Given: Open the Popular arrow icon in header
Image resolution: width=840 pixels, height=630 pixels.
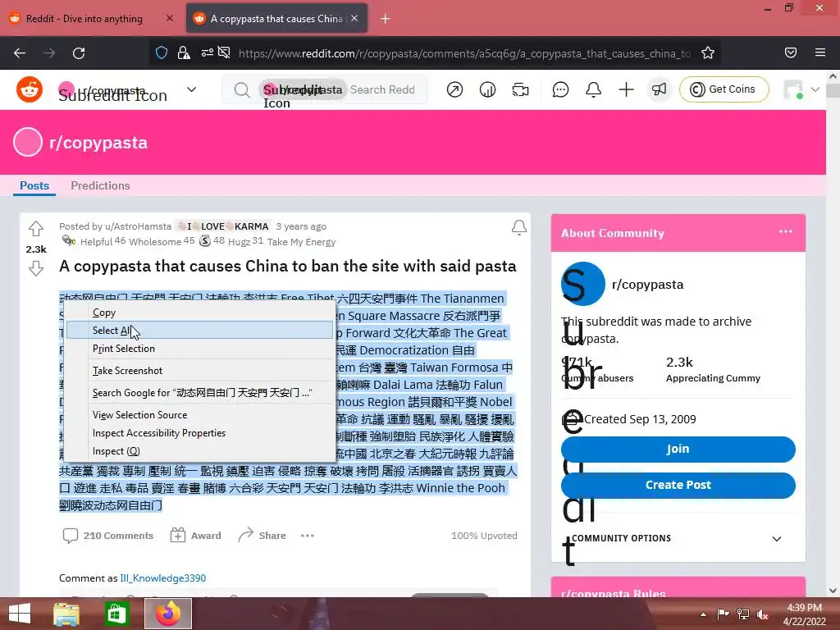Looking at the screenshot, I should point(454,89).
